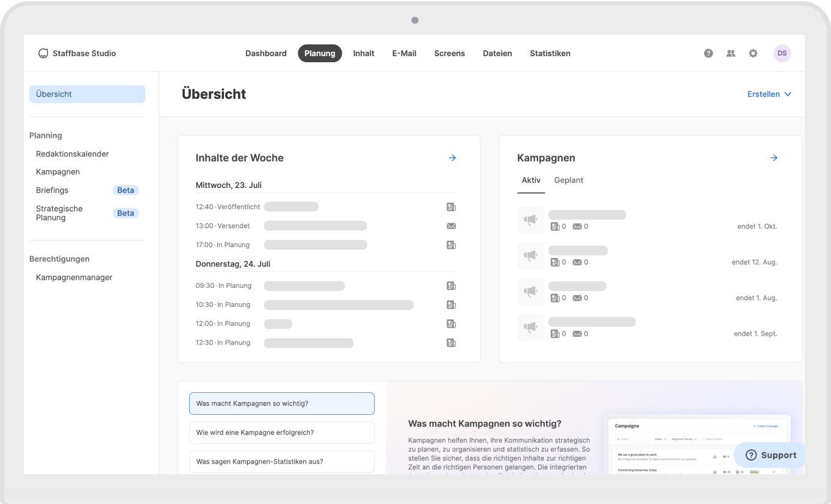This screenshot has height=504, width=831.
Task: Switch to the Aktiv campaigns tab
Action: [x=531, y=181]
